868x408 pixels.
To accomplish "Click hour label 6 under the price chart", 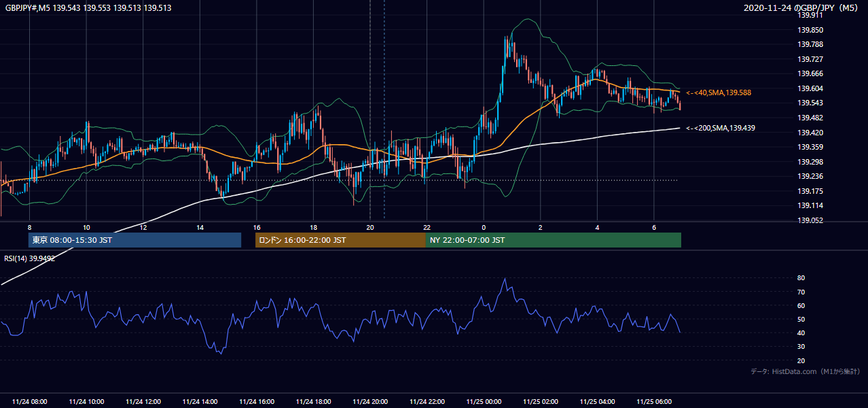I will [x=653, y=227].
